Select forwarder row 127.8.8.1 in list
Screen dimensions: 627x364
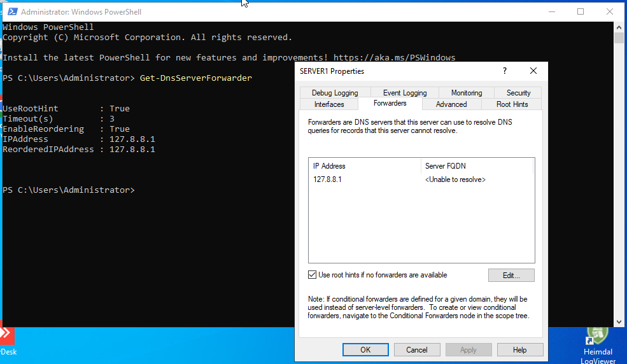421,179
